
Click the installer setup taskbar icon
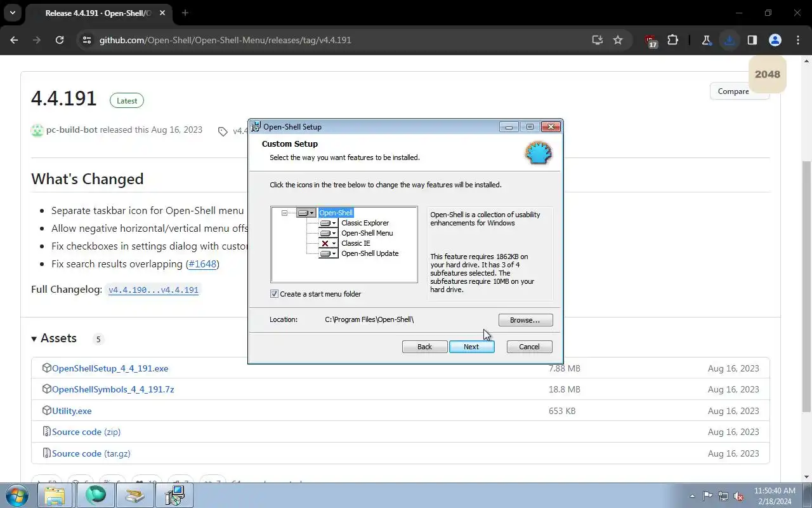tap(174, 495)
